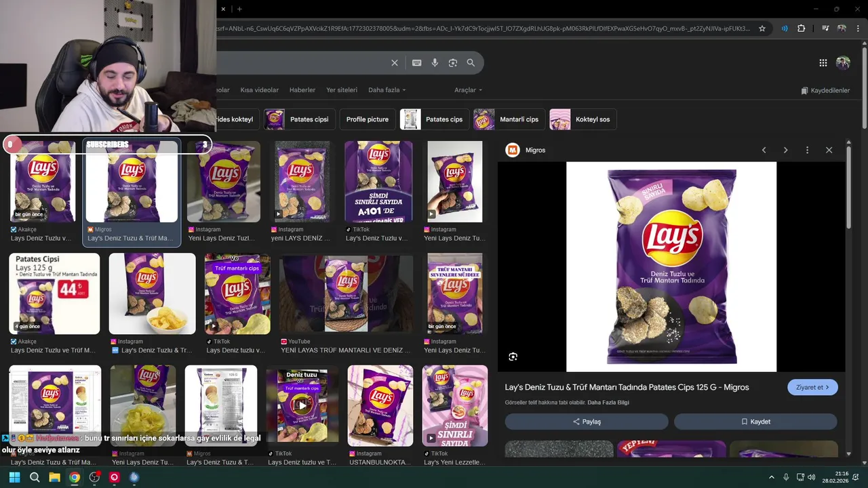The width and height of the screenshot is (868, 488).
Task: Open the Kaydedilenler saved items
Action: coord(825,90)
